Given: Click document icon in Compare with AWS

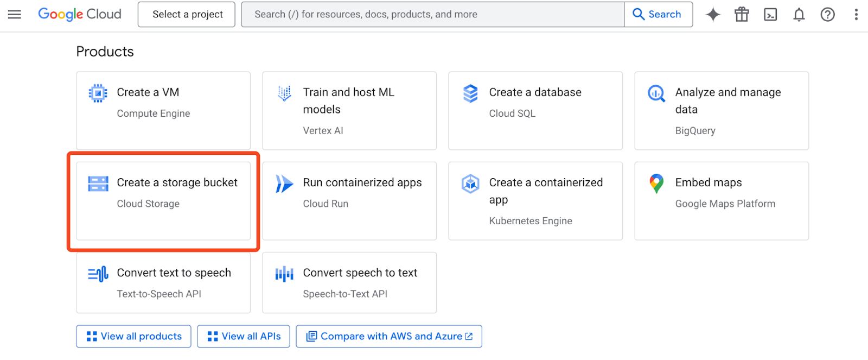Looking at the screenshot, I should 311,337.
